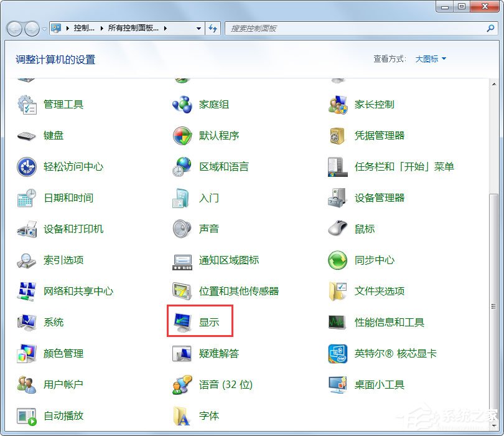Click inside the 搜索控制面板 search box
Screen dimensions: 504x436
click(311, 28)
